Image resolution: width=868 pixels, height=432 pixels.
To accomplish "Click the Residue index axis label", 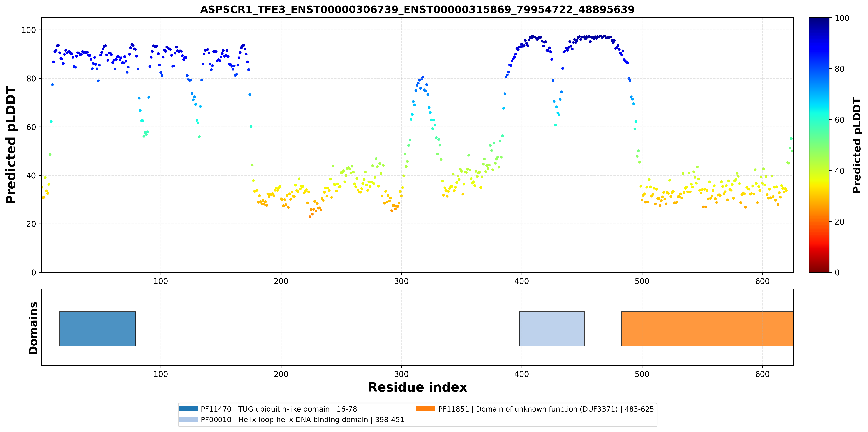I will tap(418, 387).
